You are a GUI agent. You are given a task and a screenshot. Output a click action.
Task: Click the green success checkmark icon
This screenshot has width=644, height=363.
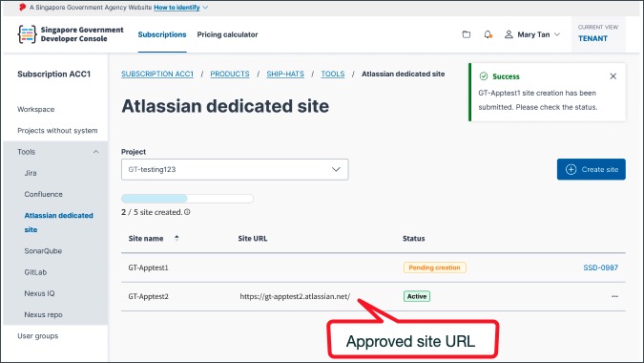tap(484, 76)
